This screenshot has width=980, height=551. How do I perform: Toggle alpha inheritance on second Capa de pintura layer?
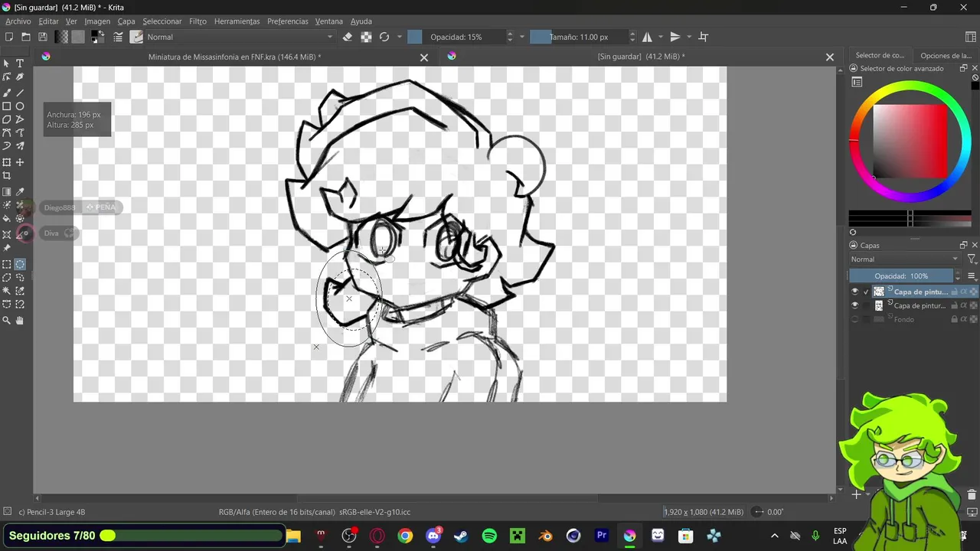(x=964, y=305)
